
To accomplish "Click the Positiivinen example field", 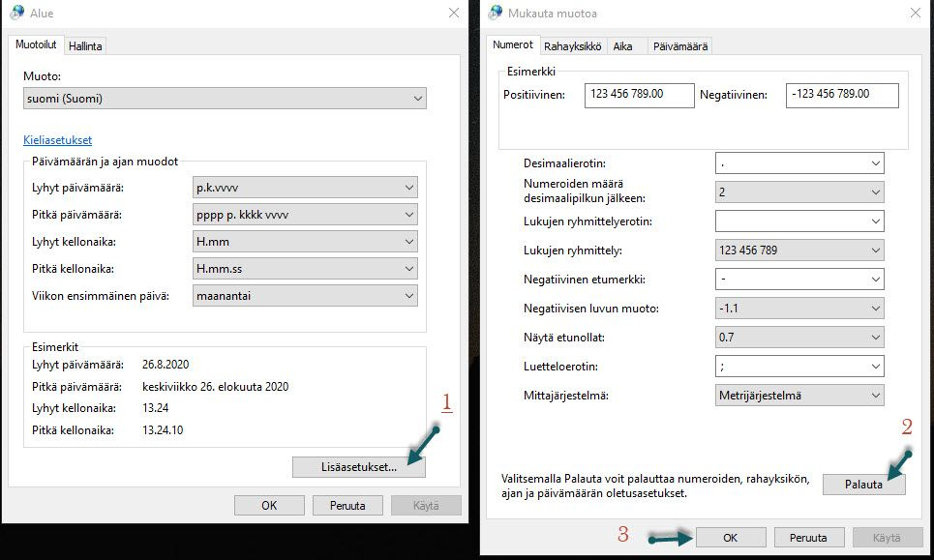I will (x=639, y=95).
